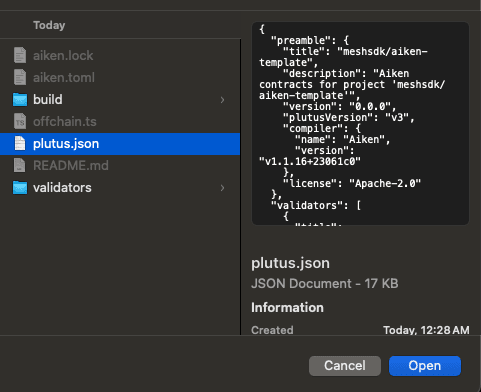Click the build folder icon

[x=20, y=99]
